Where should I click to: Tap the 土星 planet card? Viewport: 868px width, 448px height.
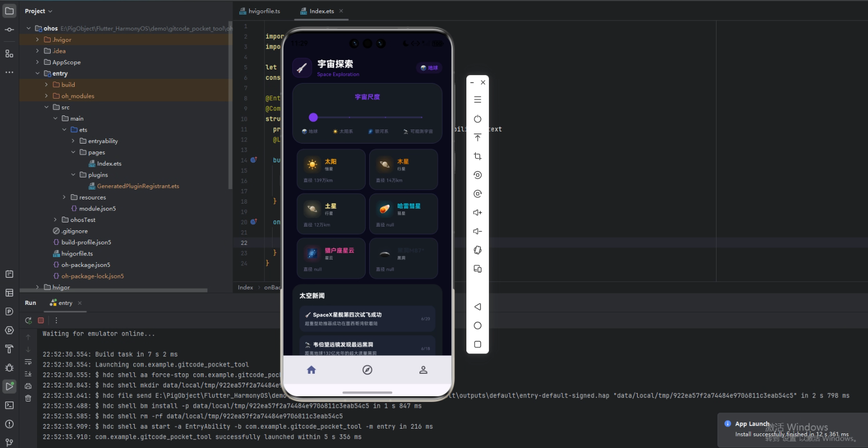pyautogui.click(x=331, y=214)
